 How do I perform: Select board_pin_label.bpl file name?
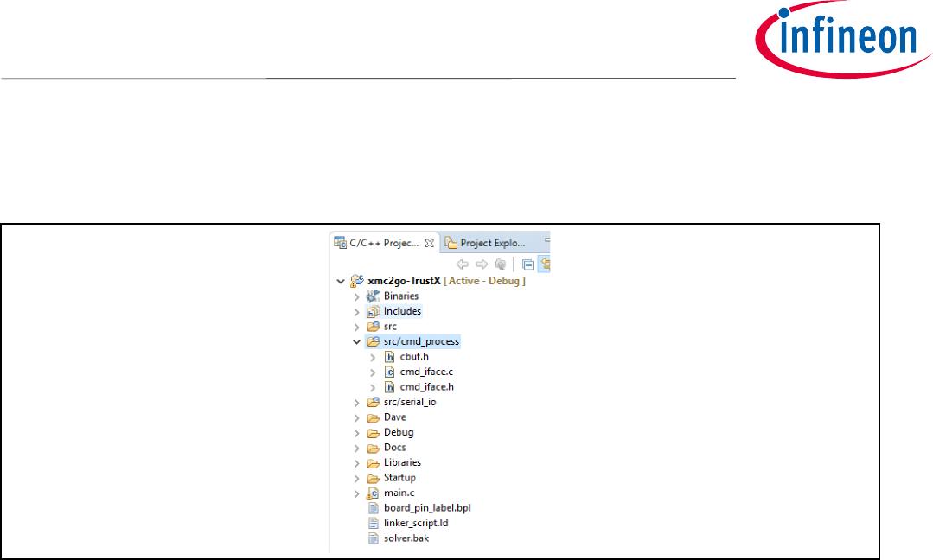point(427,508)
